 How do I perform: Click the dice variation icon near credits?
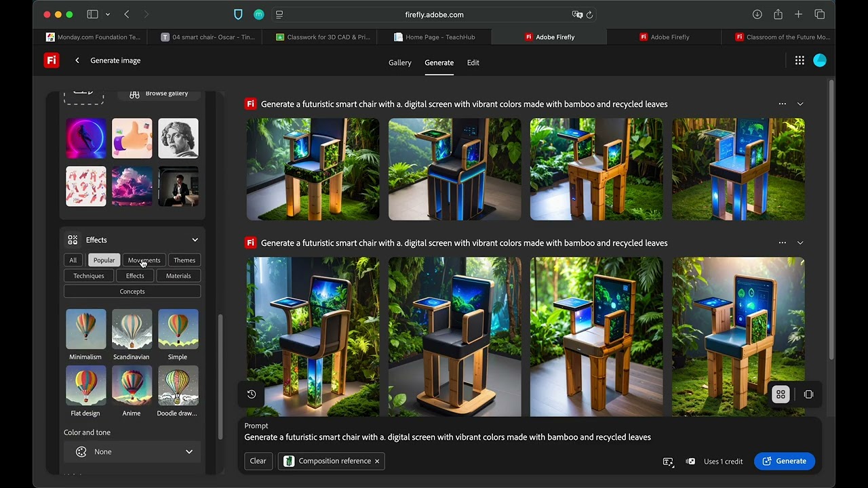pyautogui.click(x=690, y=462)
